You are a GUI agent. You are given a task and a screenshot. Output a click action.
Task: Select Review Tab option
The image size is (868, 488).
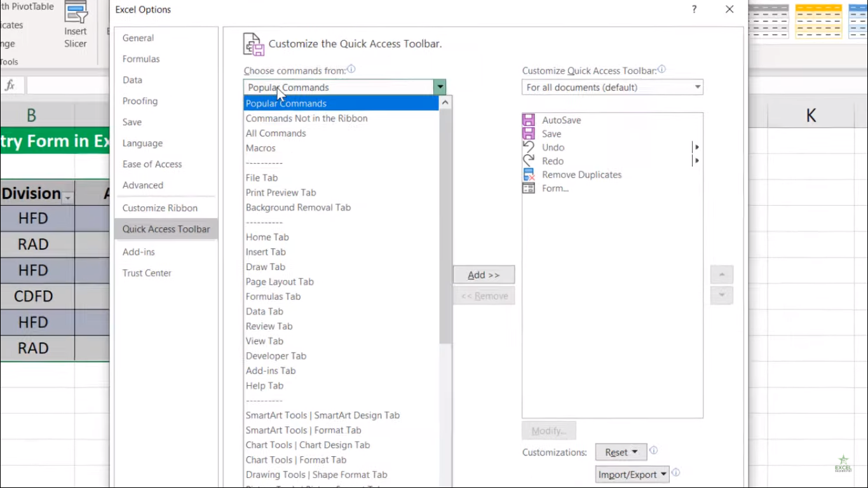pos(341,326)
